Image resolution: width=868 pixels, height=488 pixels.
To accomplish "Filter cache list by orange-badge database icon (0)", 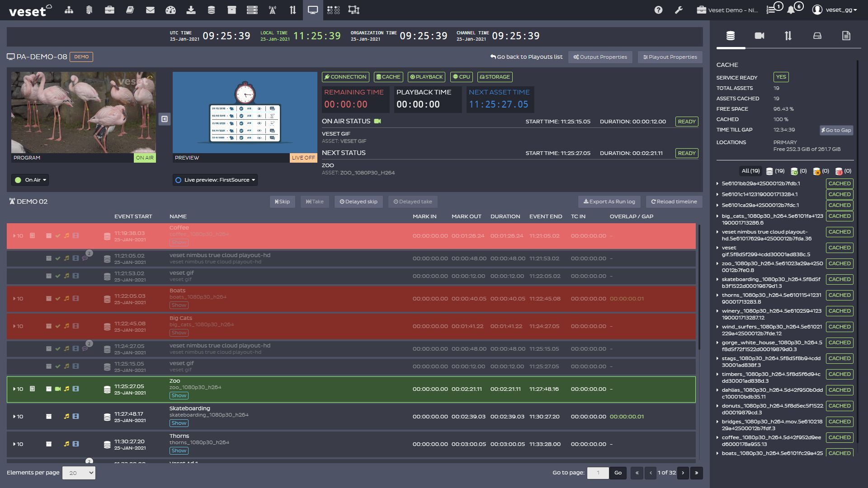I will [x=821, y=171].
